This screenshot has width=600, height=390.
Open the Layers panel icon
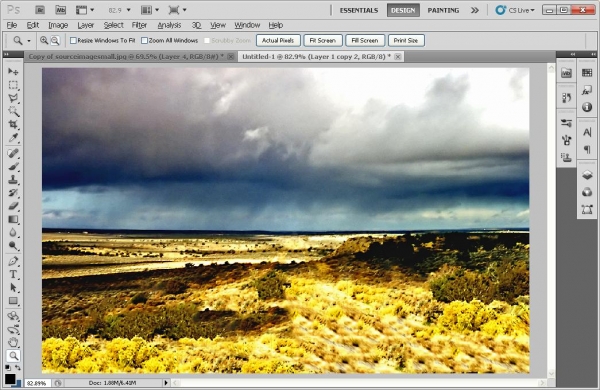coord(587,175)
